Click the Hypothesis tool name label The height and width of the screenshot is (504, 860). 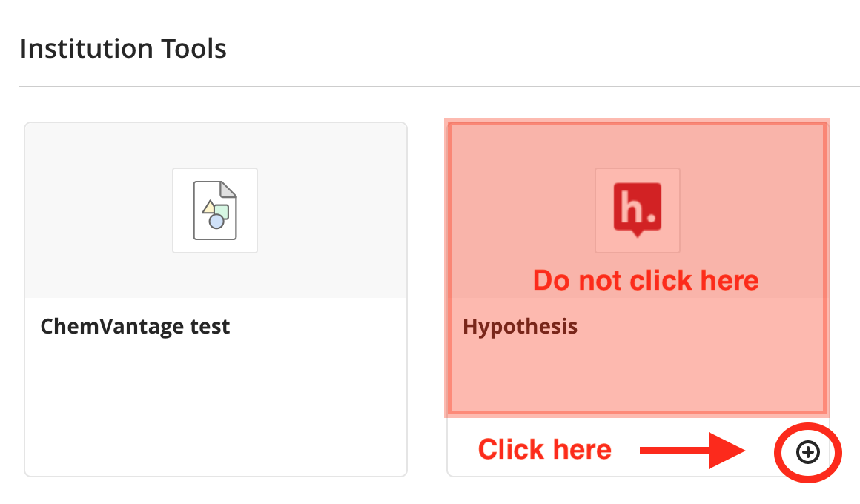(519, 326)
